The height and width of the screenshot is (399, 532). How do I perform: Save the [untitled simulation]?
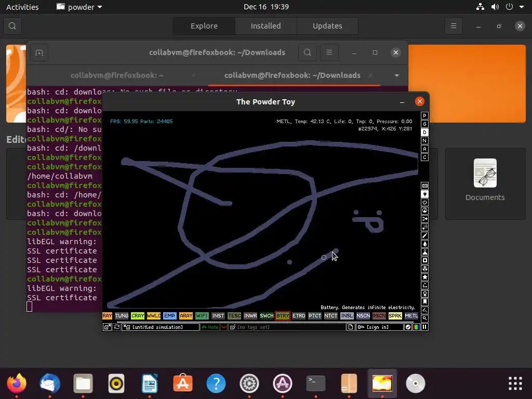pos(161,327)
